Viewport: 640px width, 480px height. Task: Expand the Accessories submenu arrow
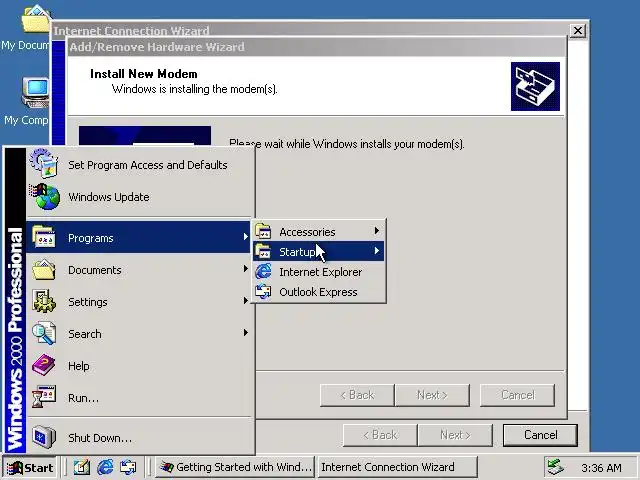(377, 231)
